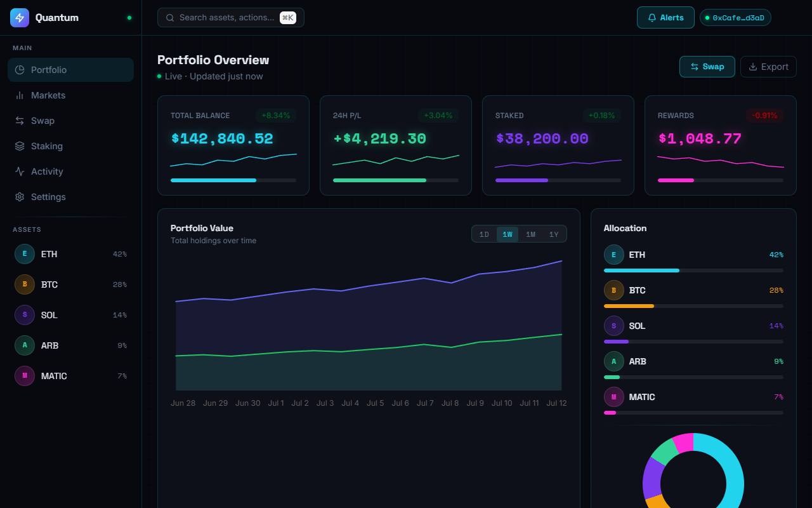Image resolution: width=812 pixels, height=508 pixels.
Task: Click the Quantum lightning bolt logo
Action: pos(20,18)
